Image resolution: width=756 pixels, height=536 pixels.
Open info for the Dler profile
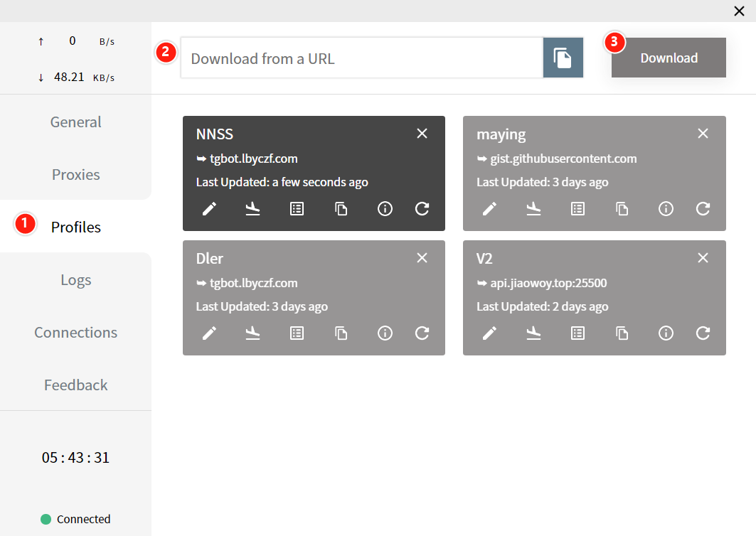point(385,333)
